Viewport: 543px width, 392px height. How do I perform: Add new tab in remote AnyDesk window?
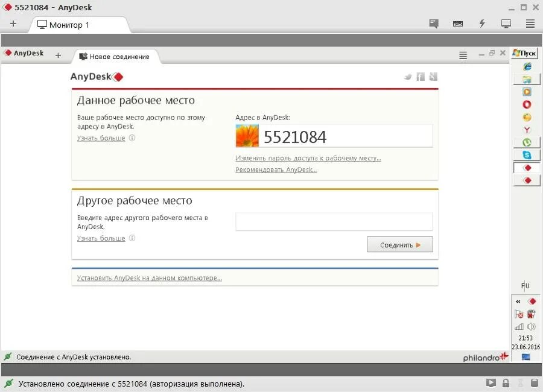click(58, 55)
